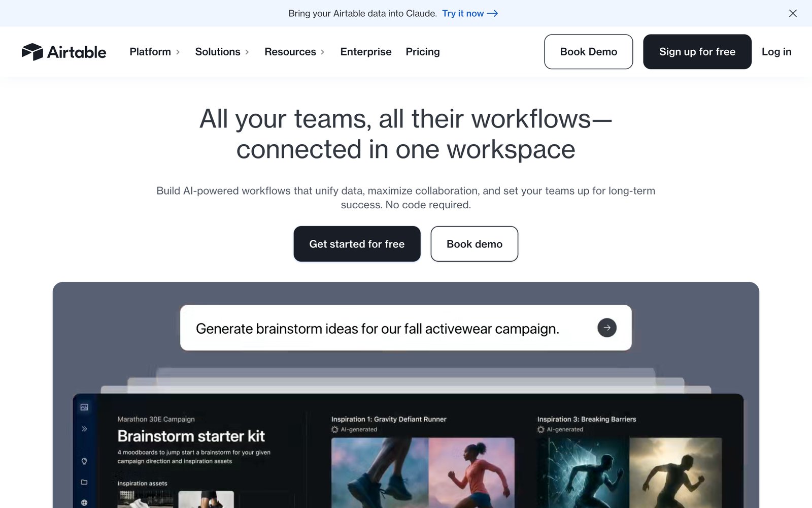
Task: Expand the demo sidebar double-chevron
Action: pos(84,429)
